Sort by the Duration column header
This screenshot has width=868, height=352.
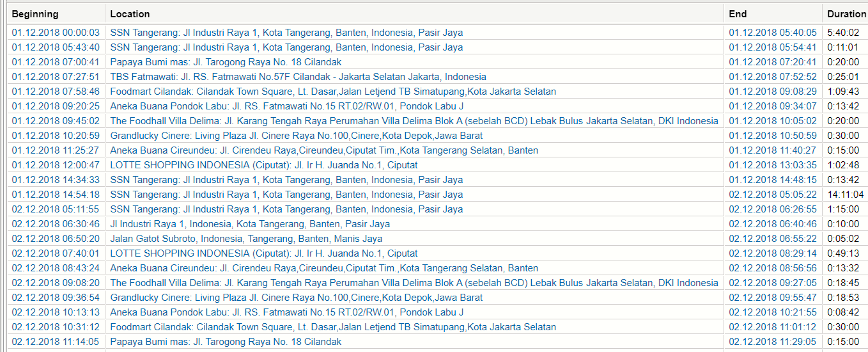[846, 13]
